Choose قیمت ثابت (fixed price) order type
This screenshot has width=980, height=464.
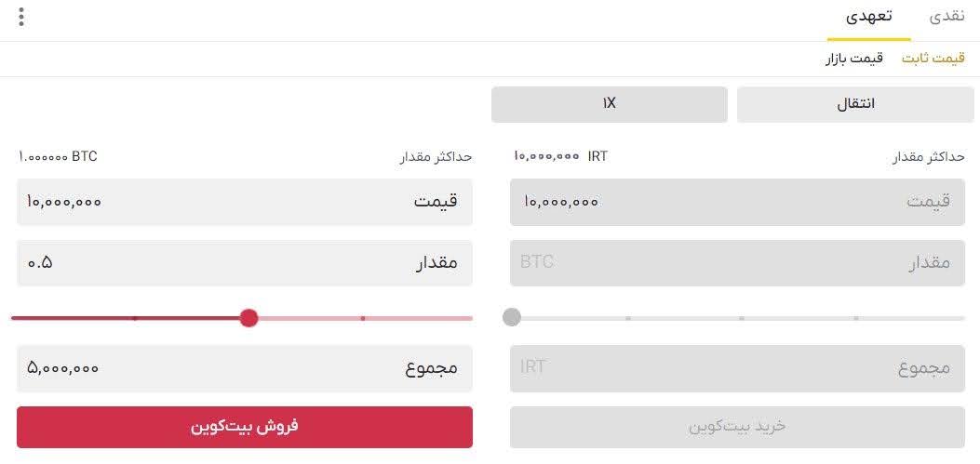pyautogui.click(x=933, y=59)
